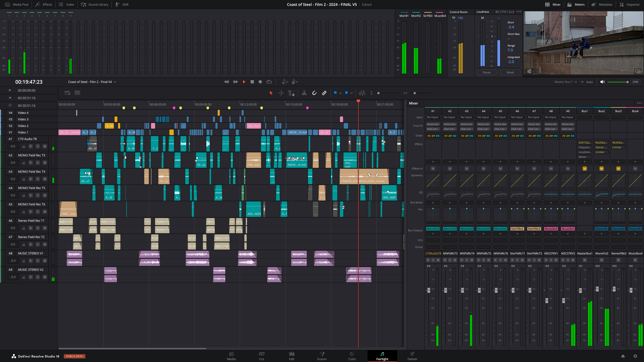
Task: Toggle the snapping magnet icon
Action: [x=314, y=93]
